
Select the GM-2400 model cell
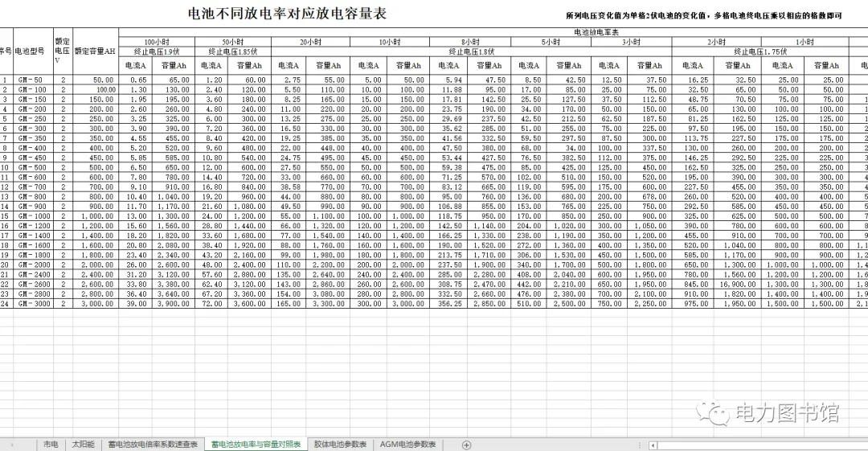[33, 274]
